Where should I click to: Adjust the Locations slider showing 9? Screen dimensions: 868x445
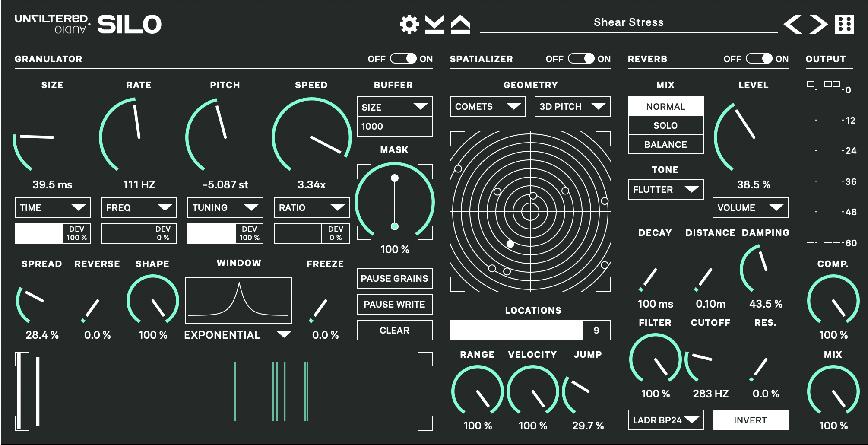pyautogui.click(x=530, y=330)
